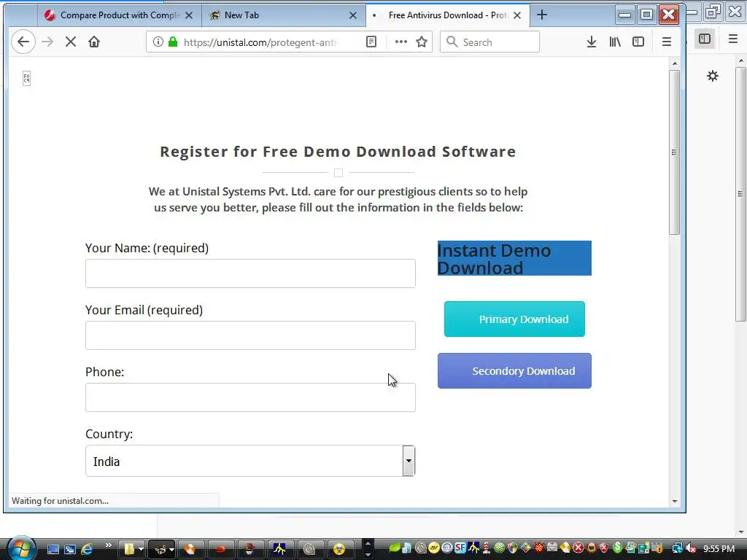
Task: Close the New Tab tab
Action: click(x=353, y=15)
